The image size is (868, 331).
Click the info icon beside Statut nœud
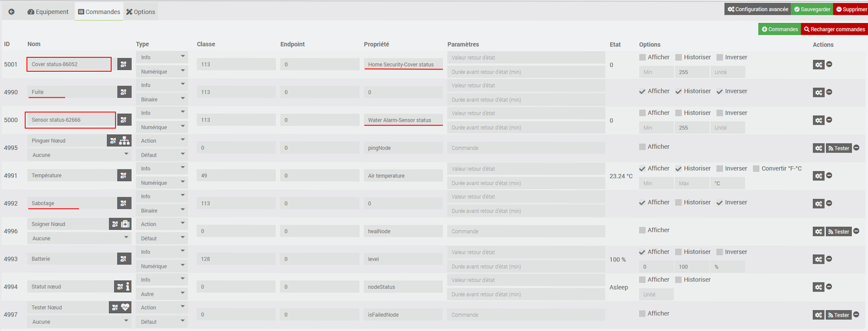[128, 287]
